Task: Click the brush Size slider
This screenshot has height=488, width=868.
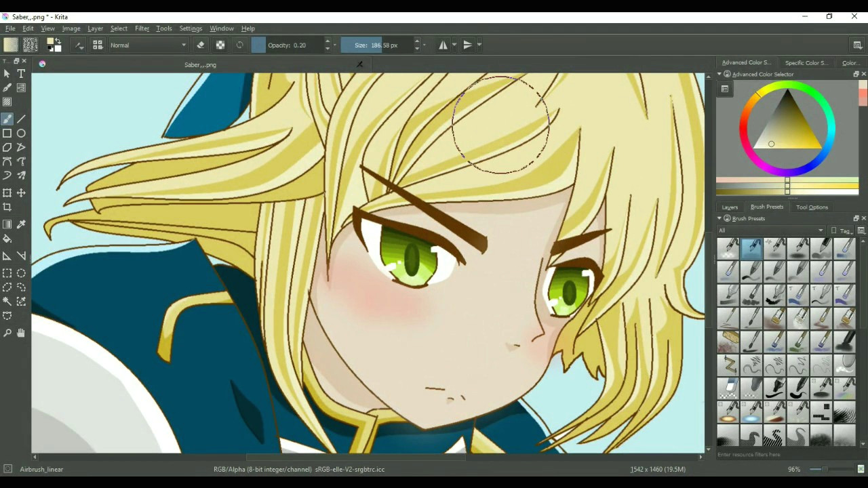Action: tap(377, 45)
